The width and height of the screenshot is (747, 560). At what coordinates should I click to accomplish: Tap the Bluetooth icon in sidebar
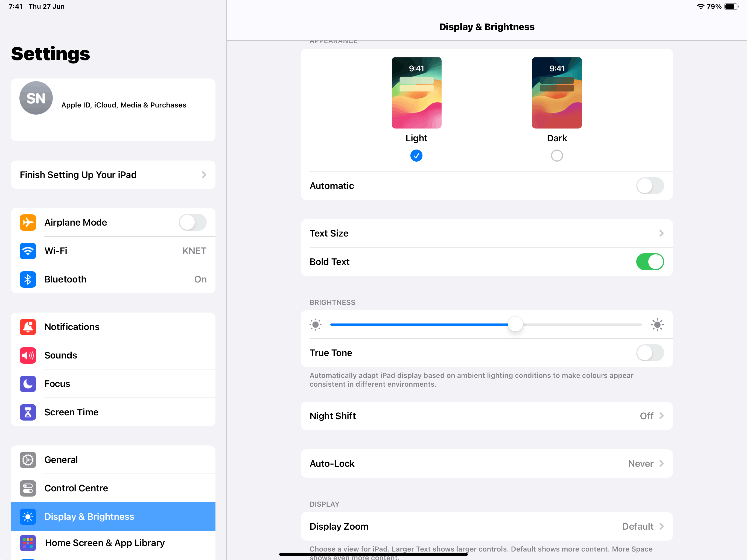28,279
